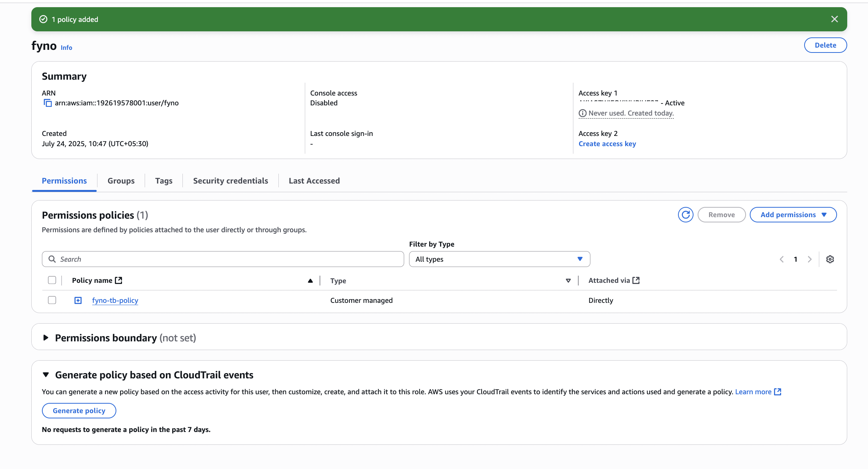This screenshot has height=469, width=868.
Task: Click the refresh policies icon button
Action: pyautogui.click(x=685, y=215)
